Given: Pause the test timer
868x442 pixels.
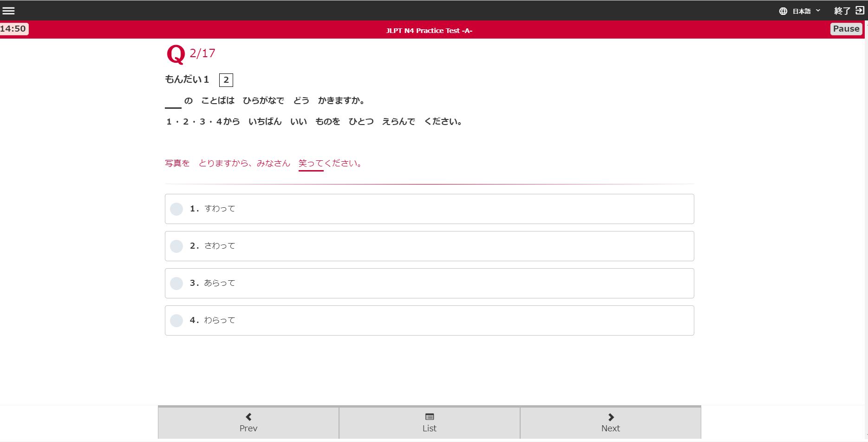Looking at the screenshot, I should pos(846,29).
